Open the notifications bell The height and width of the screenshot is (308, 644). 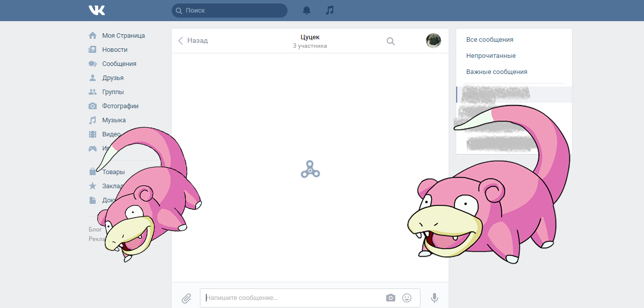(x=307, y=10)
